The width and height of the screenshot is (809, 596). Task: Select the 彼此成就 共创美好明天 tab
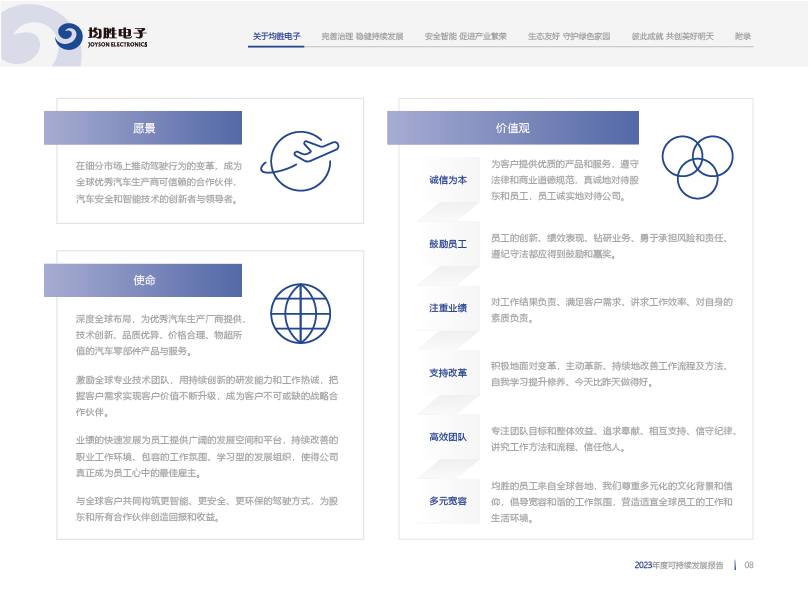point(672,36)
